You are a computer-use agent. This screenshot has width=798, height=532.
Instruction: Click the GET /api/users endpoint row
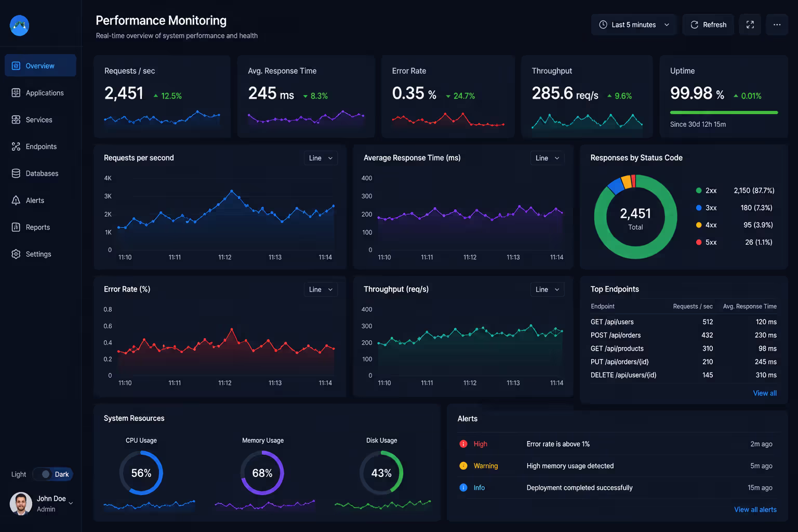coord(684,322)
